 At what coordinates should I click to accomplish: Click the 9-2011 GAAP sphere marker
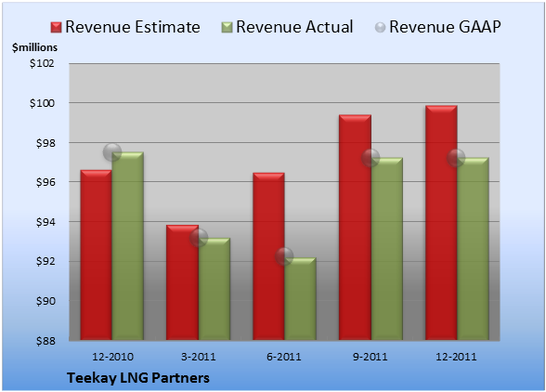coord(370,158)
